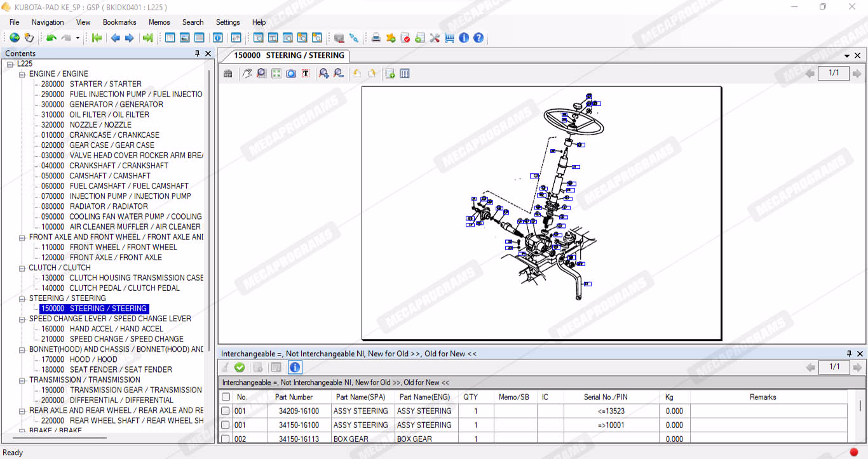Open the shopping cart icon
This screenshot has height=459, width=868.
(x=450, y=38)
